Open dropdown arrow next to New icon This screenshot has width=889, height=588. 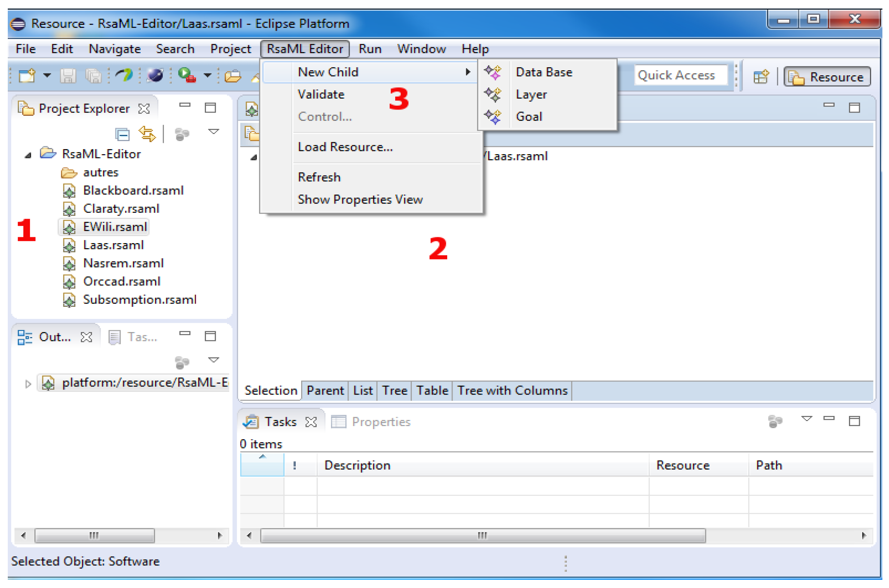pyautogui.click(x=47, y=75)
